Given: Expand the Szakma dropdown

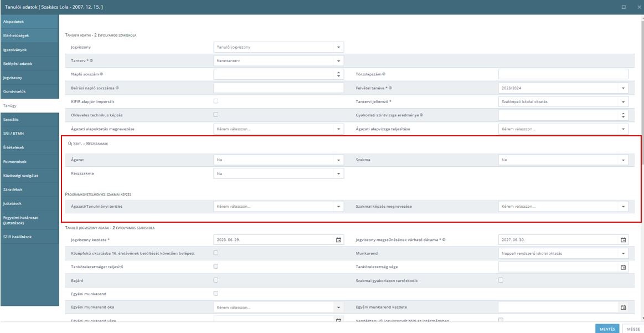Looking at the screenshot, I should pos(563,160).
